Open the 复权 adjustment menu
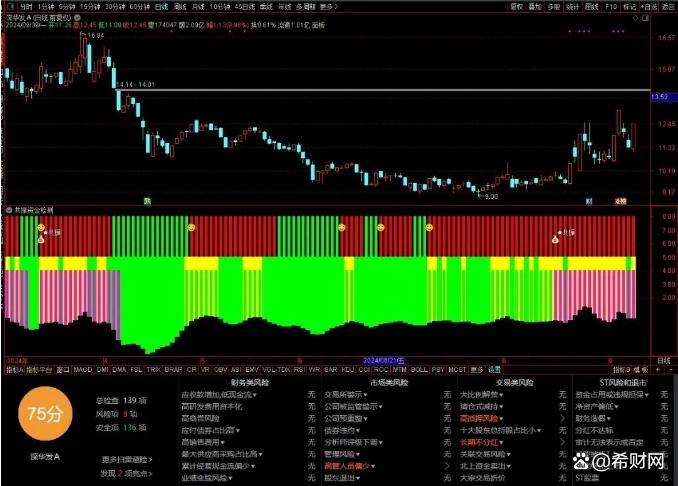This screenshot has height=486, width=678. (x=517, y=7)
